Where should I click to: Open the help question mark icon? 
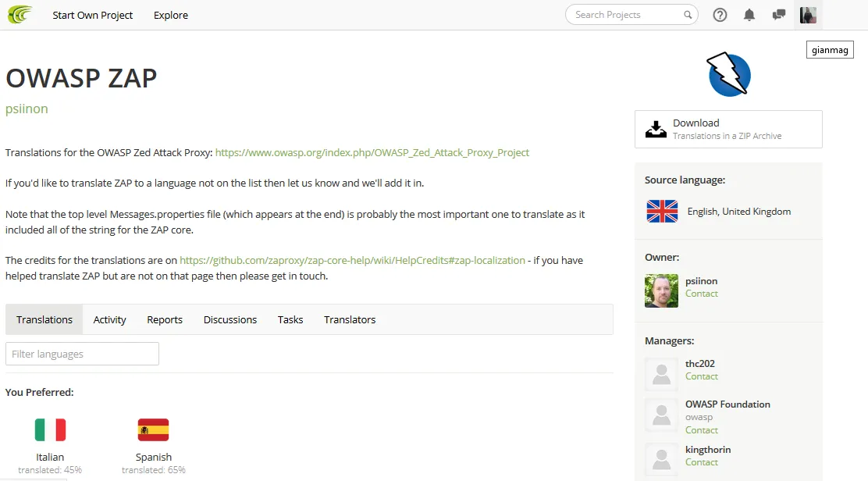(720, 15)
